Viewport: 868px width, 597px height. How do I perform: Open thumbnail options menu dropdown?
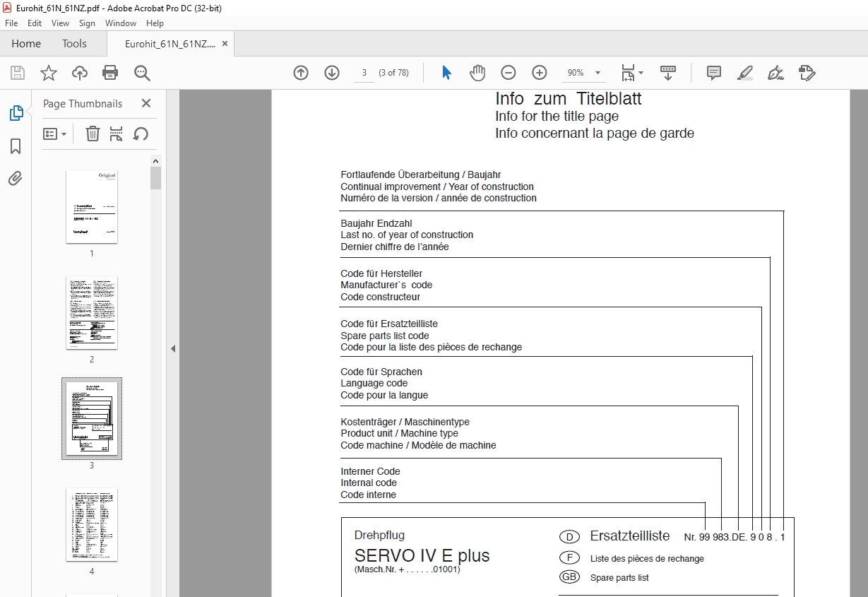point(55,134)
